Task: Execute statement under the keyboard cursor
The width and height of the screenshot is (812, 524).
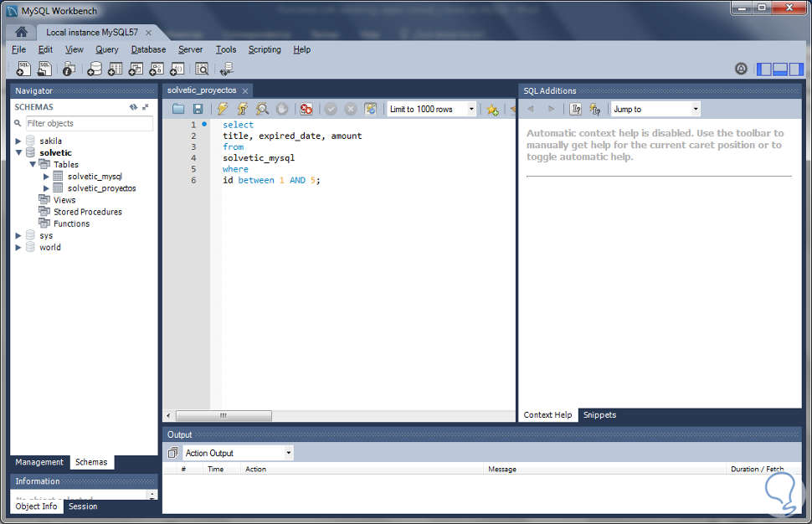Action: click(x=243, y=109)
